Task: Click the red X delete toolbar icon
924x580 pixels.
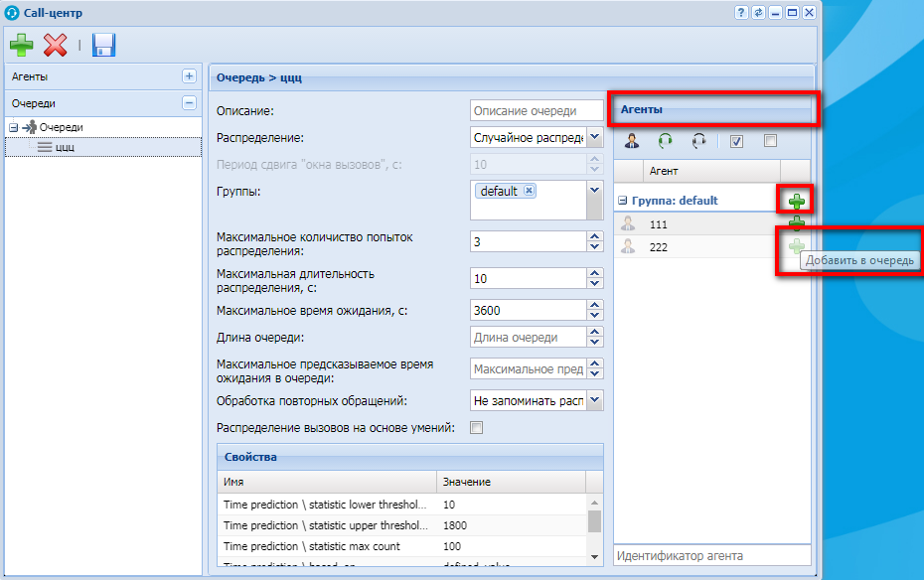Action: coord(56,45)
